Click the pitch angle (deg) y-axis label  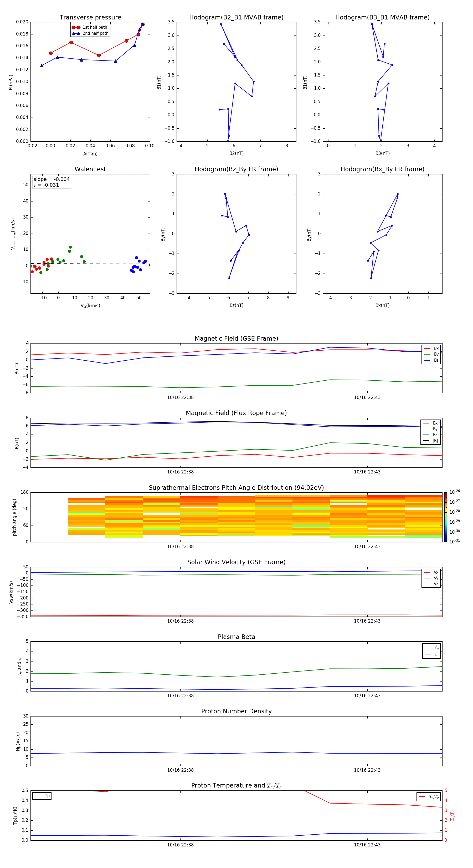point(14,517)
